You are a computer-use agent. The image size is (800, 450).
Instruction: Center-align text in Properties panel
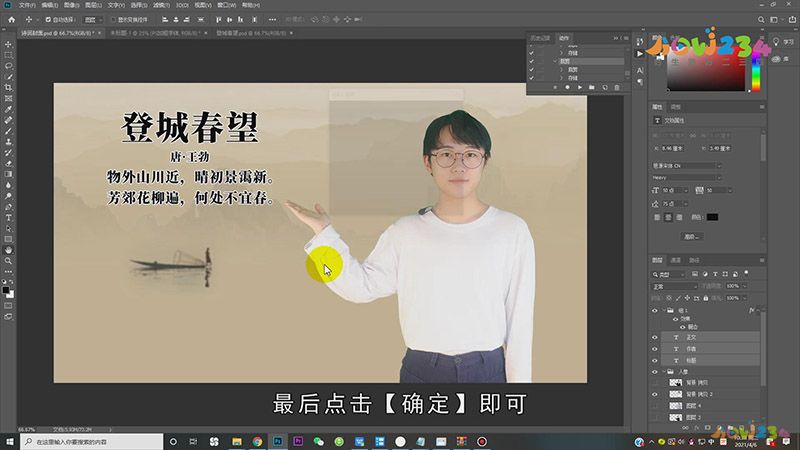(668, 217)
